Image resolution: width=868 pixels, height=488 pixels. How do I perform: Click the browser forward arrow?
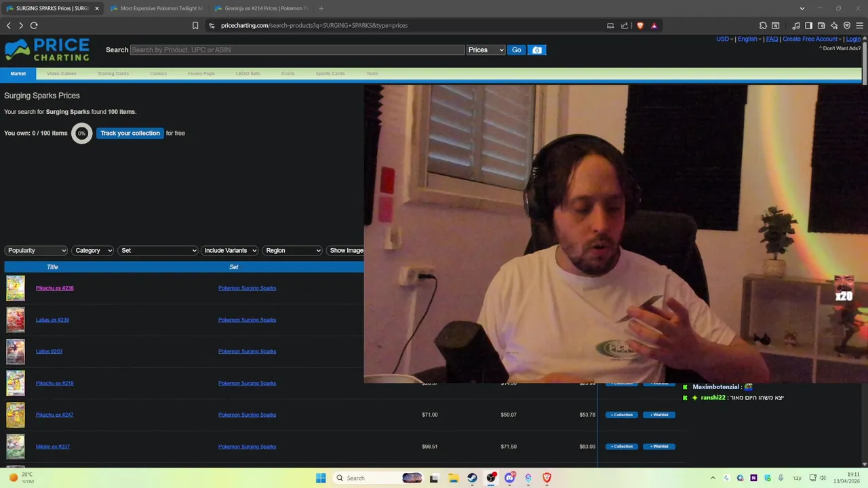point(21,26)
